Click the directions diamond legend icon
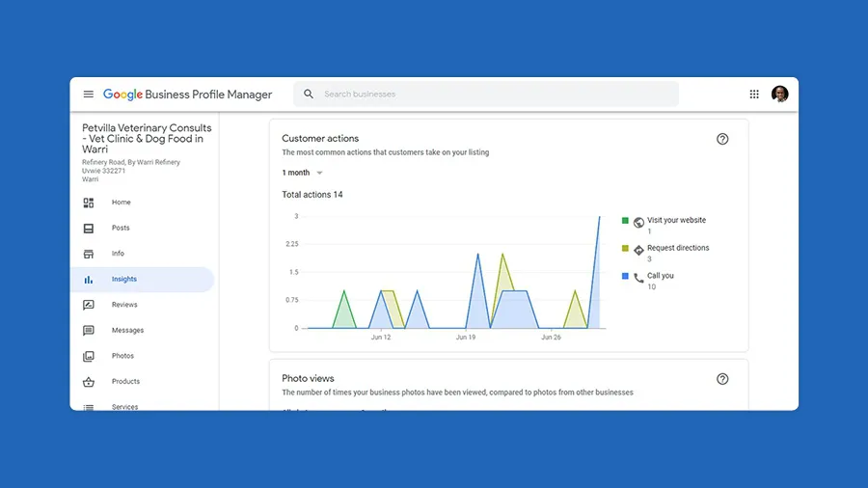Viewport: 868px width, 488px height. pos(638,250)
